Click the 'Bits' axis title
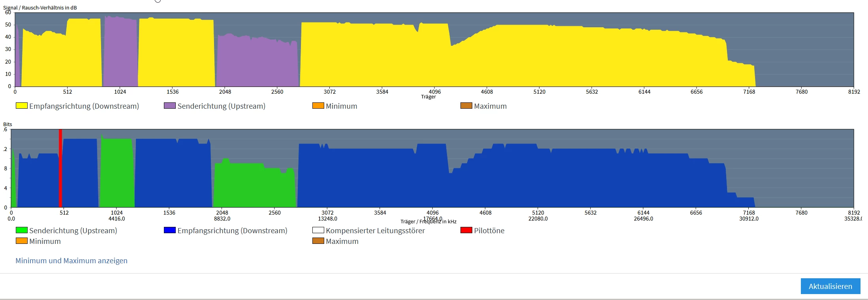 [8, 124]
